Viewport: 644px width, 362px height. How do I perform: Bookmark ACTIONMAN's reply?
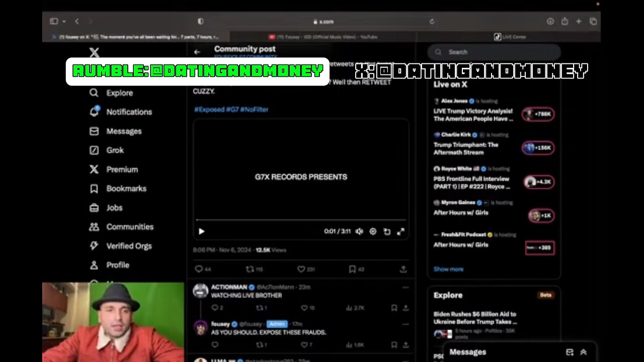[394, 308]
